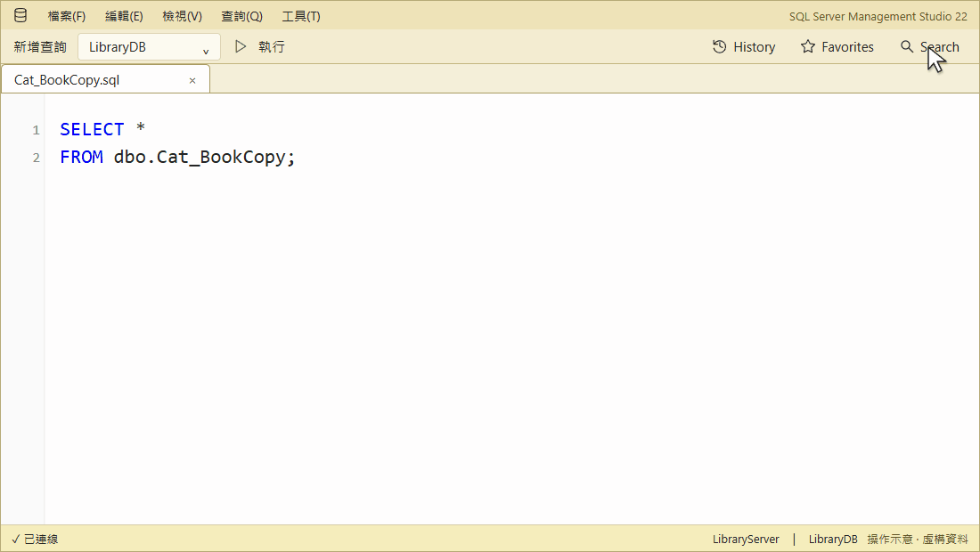Click the History clock icon
This screenshot has height=552, width=980.
(719, 47)
